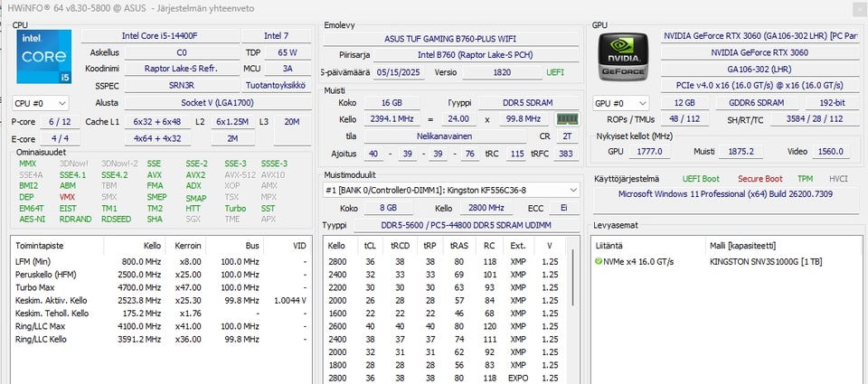This screenshot has height=384, width=868.
Task: Click the Secure Boot status label
Action: point(759,179)
